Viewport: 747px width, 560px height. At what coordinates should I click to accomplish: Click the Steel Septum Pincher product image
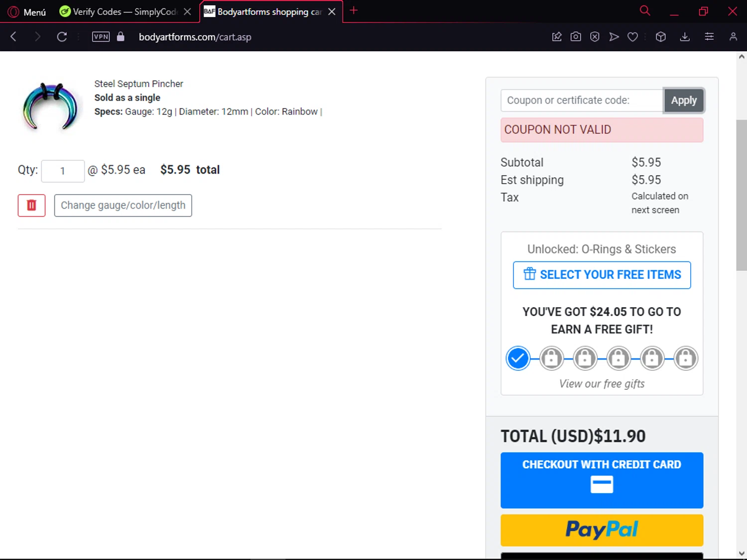tap(50, 106)
